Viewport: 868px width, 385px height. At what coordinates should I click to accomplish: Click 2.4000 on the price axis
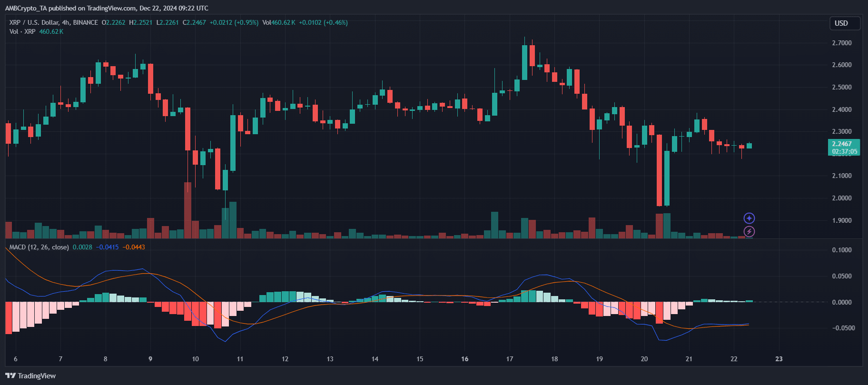coord(842,109)
